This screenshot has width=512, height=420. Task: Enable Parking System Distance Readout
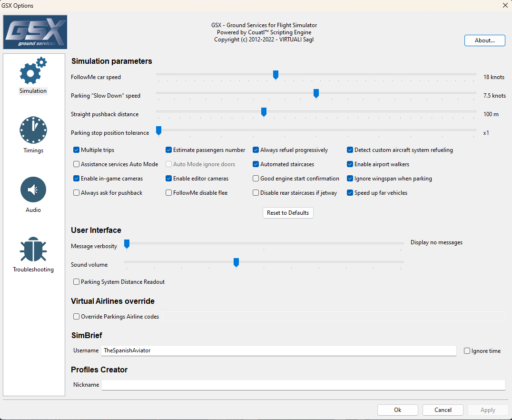77,282
